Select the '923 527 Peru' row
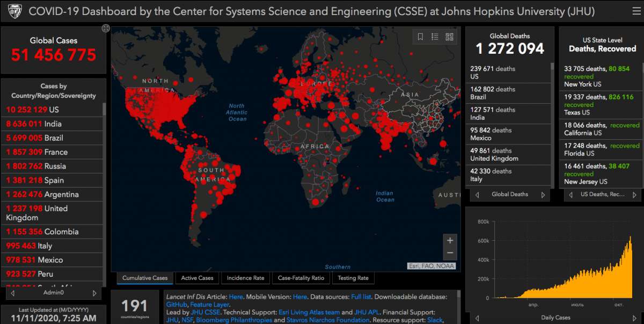The image size is (644, 324). click(x=52, y=274)
